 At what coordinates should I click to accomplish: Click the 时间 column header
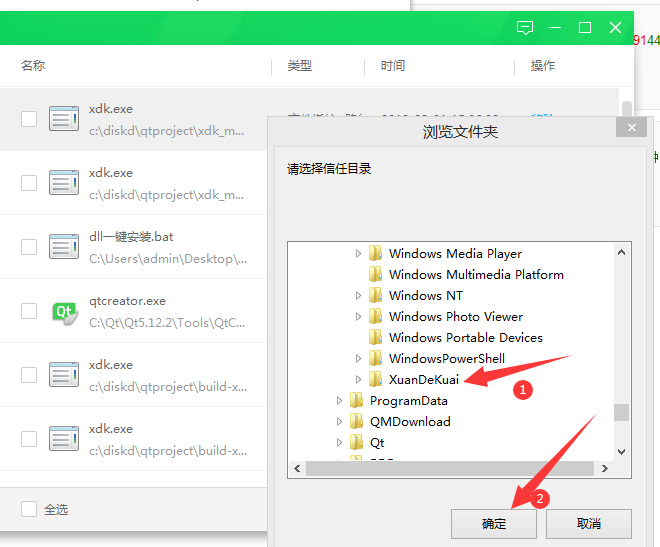tap(393, 66)
